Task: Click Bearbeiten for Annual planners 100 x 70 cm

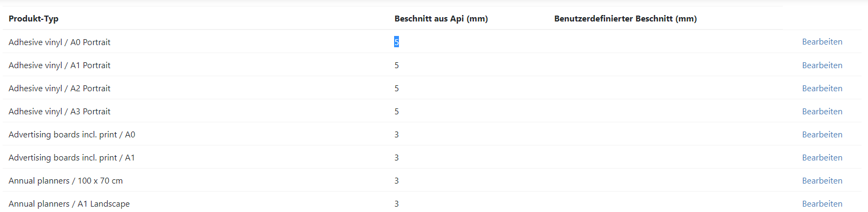Action: point(822,180)
